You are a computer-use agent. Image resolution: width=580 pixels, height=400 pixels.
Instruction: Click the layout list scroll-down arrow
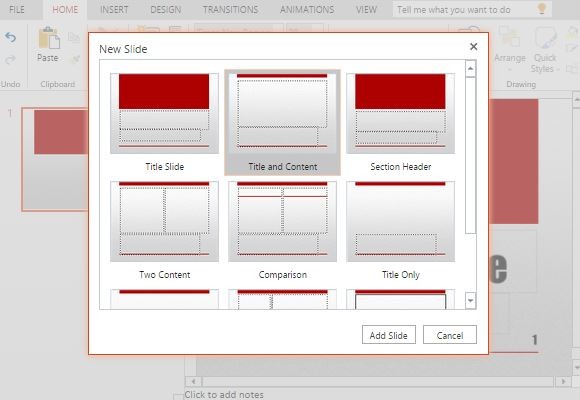click(x=471, y=300)
